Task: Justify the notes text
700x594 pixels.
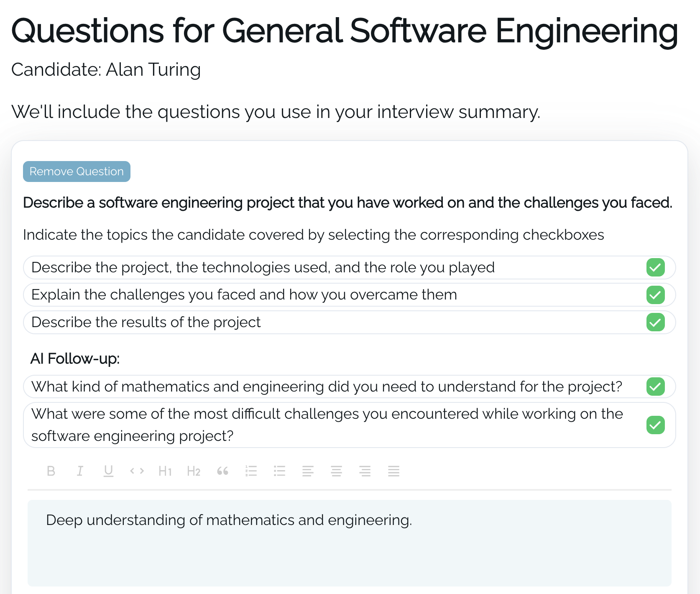Action: click(x=393, y=471)
